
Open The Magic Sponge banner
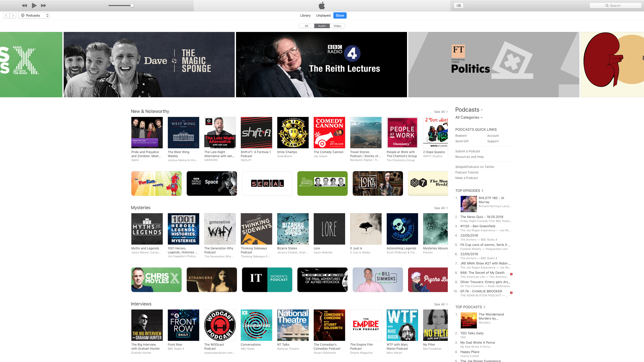point(149,65)
